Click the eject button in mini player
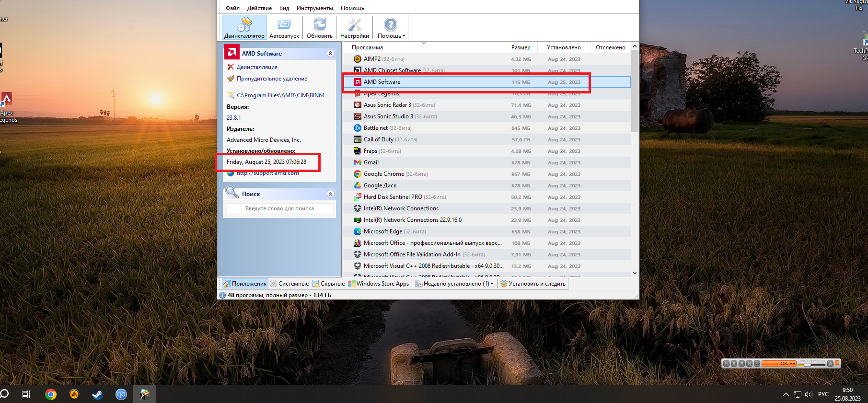This screenshot has width=868, height=403. (x=830, y=363)
